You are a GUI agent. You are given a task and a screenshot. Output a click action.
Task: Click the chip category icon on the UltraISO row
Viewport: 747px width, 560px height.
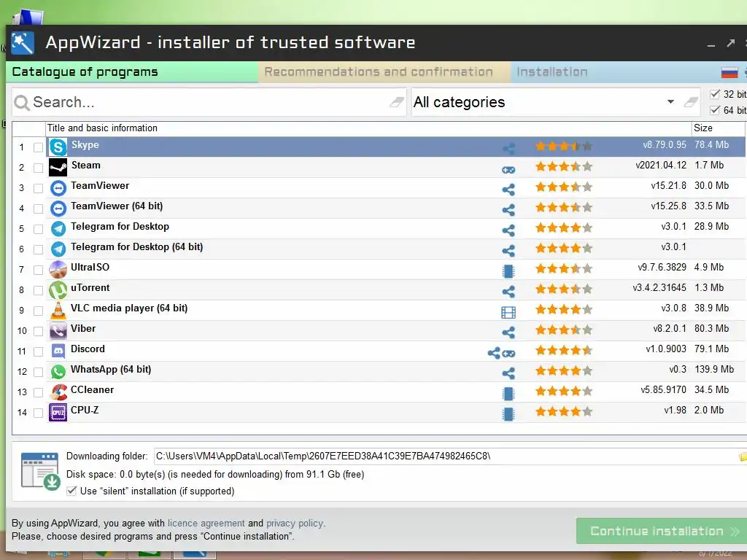point(508,271)
